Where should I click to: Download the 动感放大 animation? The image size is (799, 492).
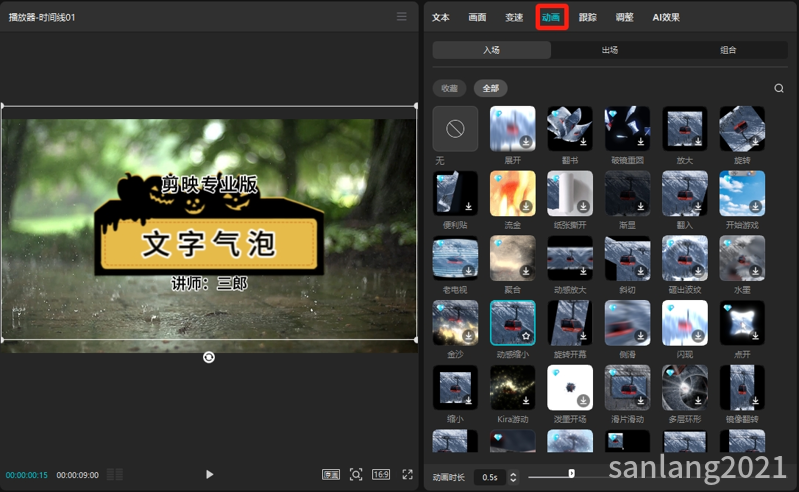pos(583,271)
